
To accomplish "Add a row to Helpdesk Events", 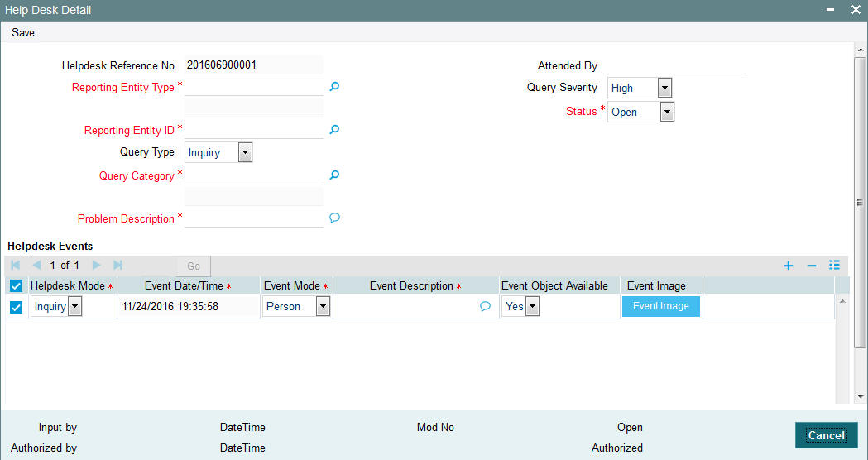I will [789, 266].
